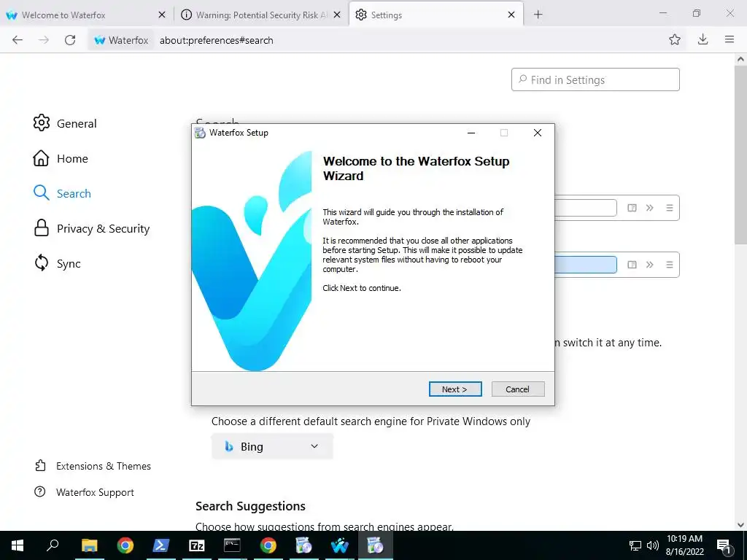Open the notification center icon
Image resolution: width=747 pixels, height=560 pixels.
tap(724, 545)
